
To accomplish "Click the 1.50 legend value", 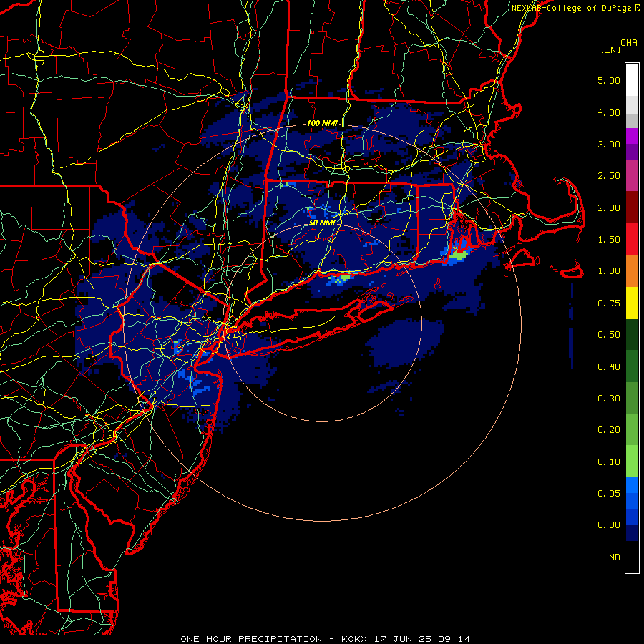I will pos(609,240).
